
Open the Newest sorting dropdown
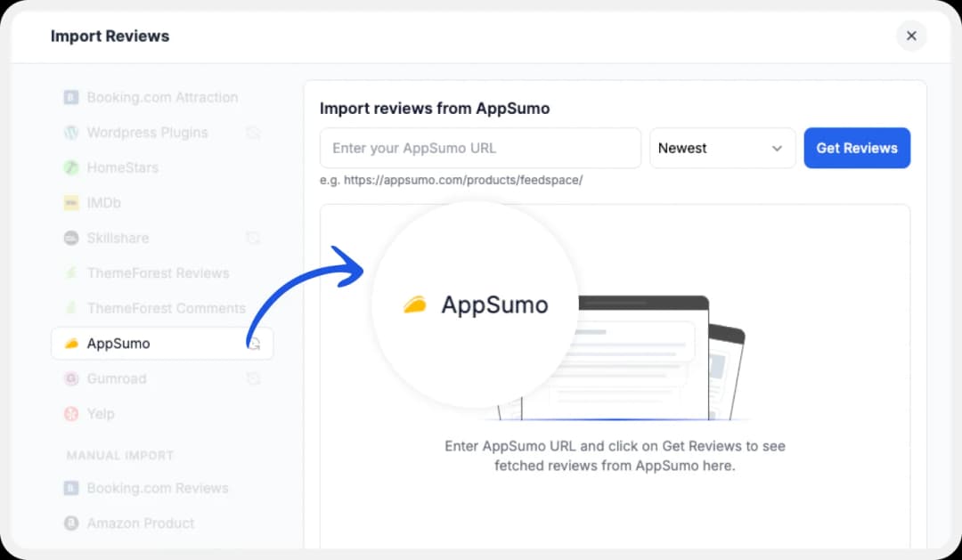tap(722, 148)
